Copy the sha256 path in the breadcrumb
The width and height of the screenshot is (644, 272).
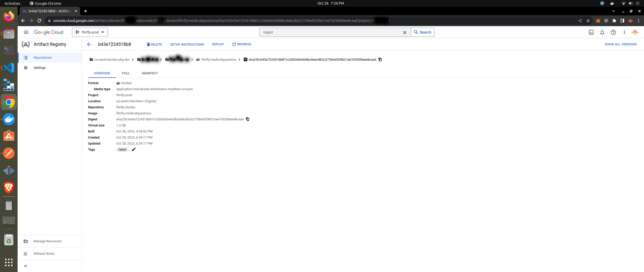380,59
